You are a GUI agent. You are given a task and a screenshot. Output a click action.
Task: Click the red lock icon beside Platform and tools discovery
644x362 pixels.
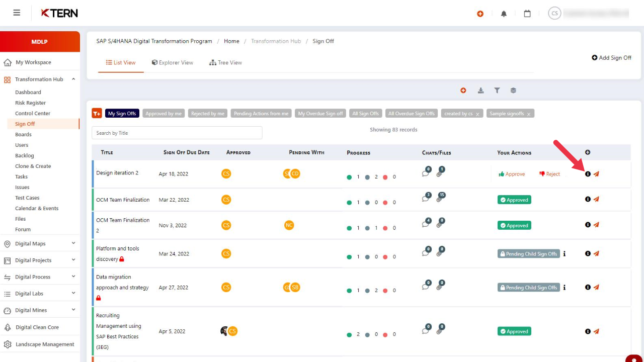[122, 259]
